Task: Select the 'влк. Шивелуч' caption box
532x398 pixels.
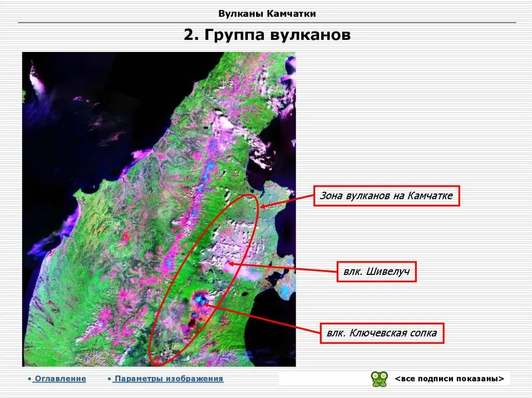Action: click(377, 271)
